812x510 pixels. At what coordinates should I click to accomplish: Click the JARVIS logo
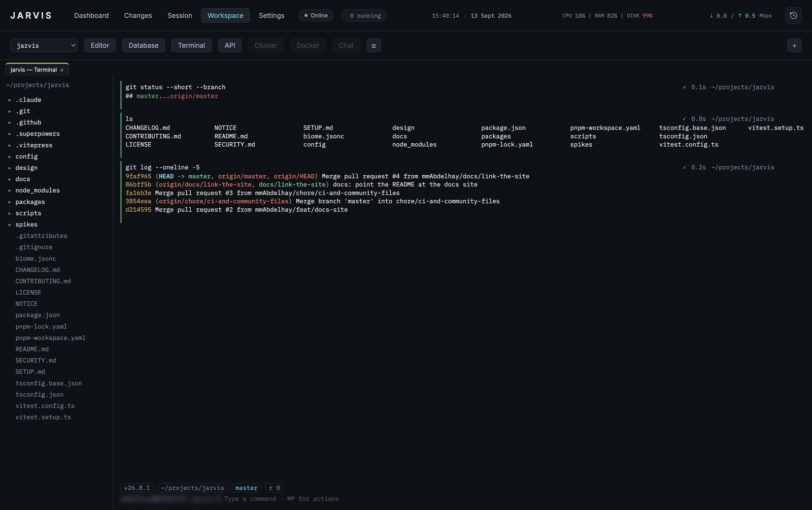click(31, 16)
